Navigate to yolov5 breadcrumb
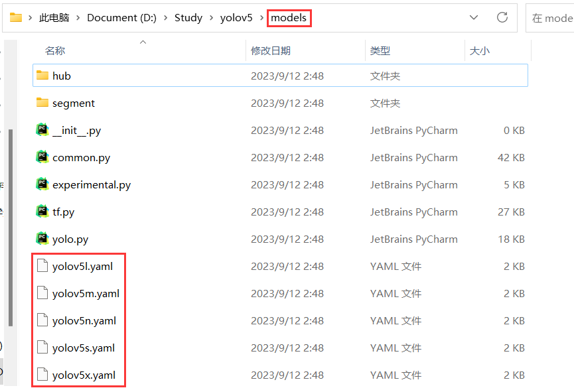Viewport: 574px width, 392px height. [x=236, y=17]
